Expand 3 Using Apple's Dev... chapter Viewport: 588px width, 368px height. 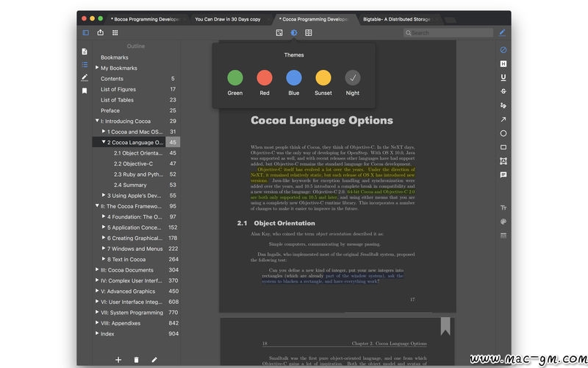(104, 195)
